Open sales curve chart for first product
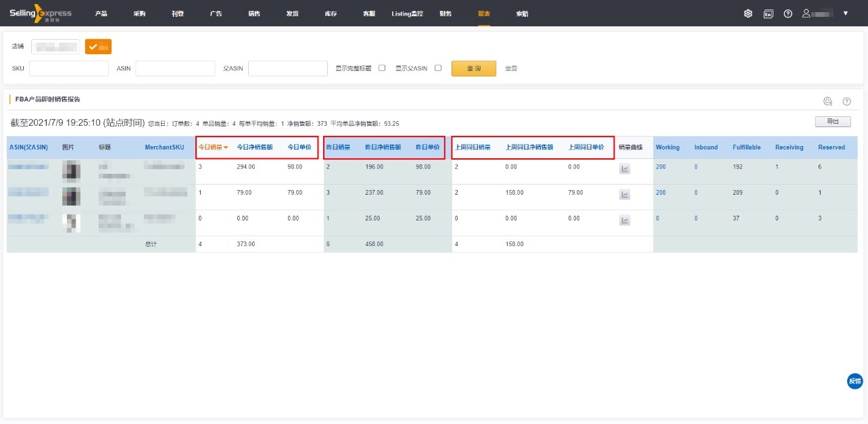 625,169
